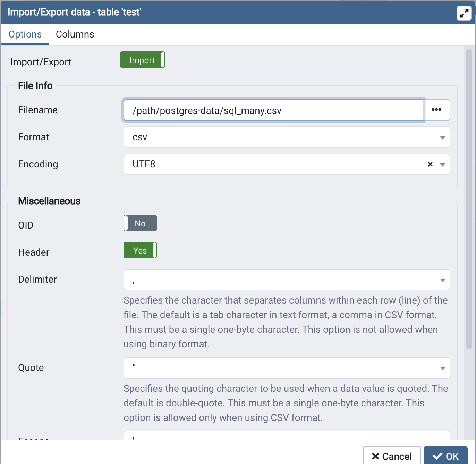The image size is (476, 464).
Task: Click the dialog title 'Import/Export data - table test'
Action: click(x=74, y=12)
